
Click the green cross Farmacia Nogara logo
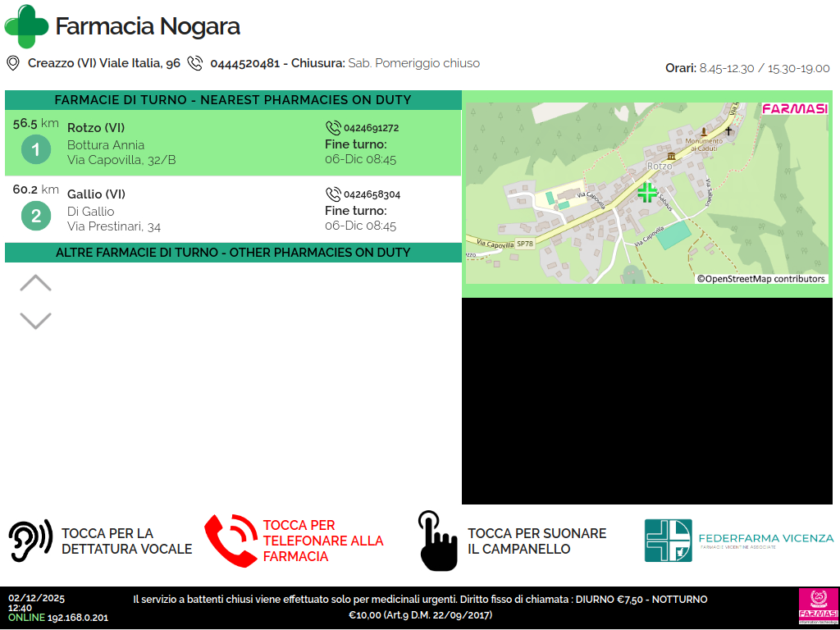[x=26, y=26]
